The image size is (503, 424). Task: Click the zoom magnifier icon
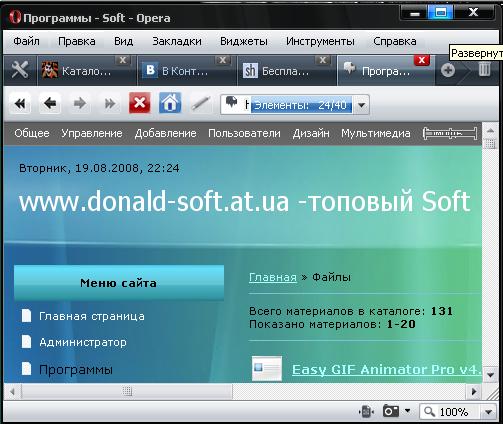tap(429, 412)
